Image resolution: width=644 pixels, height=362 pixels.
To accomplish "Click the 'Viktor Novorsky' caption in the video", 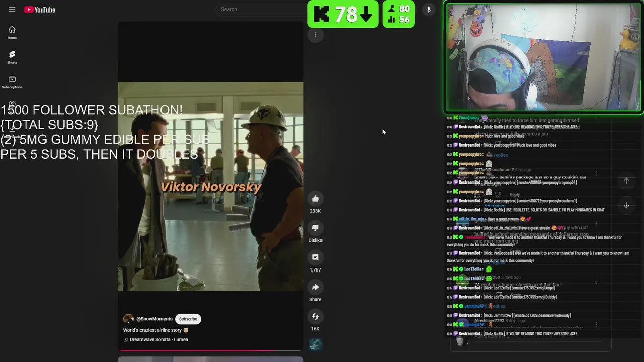I will [x=211, y=187].
